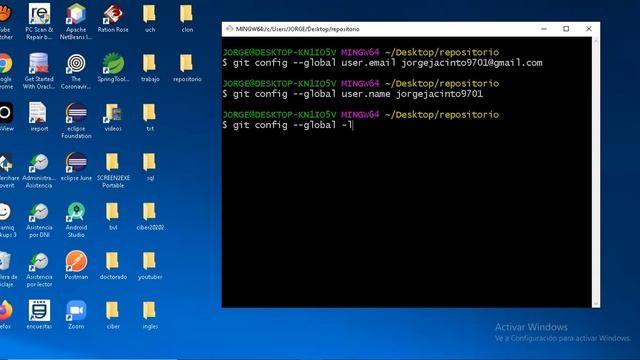Launch Apache NetBeans from the desktop
This screenshot has width=640, height=360.
coord(76,21)
